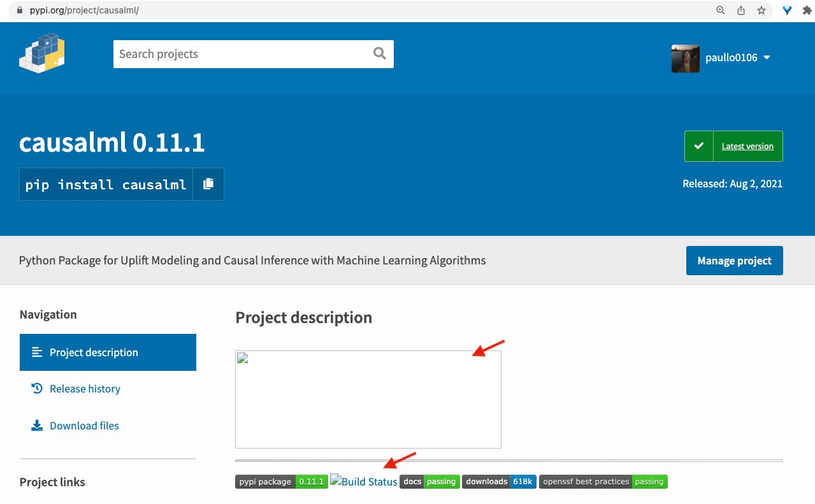This screenshot has height=504, width=815.
Task: Click the zoom icon in the address bar
Action: [x=720, y=10]
